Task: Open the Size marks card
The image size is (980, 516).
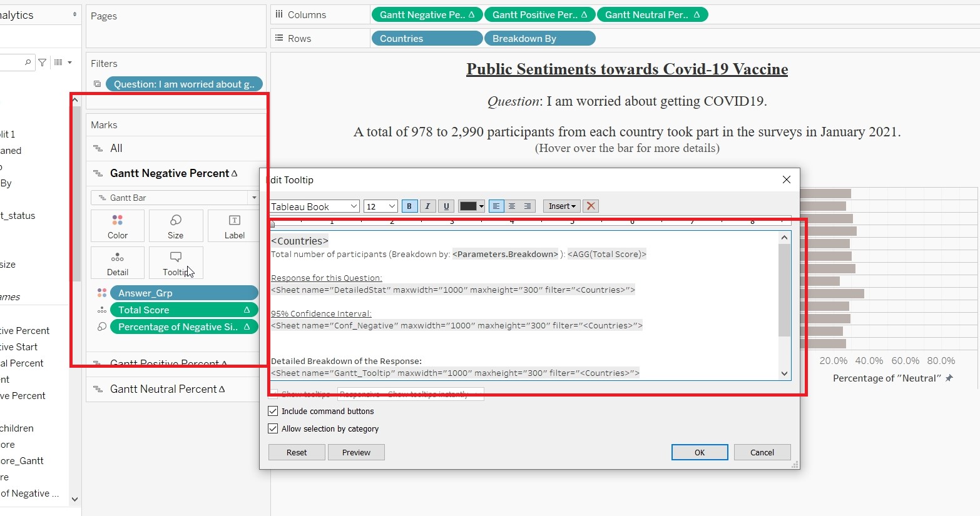Action: (176, 226)
